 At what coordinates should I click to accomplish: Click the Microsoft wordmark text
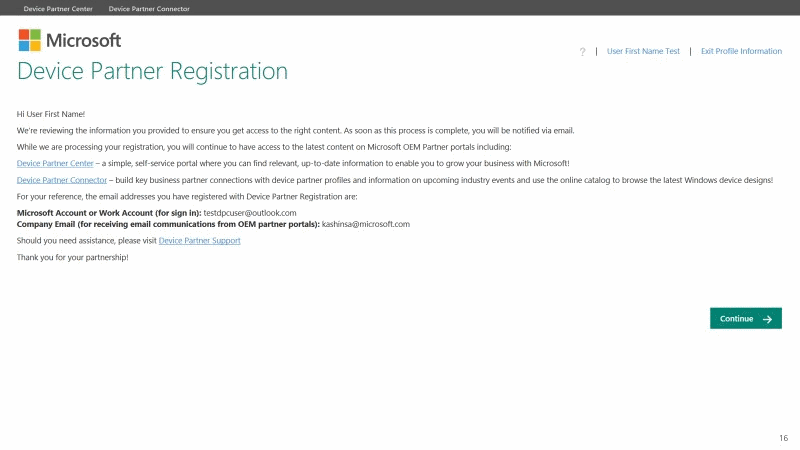[x=85, y=40]
